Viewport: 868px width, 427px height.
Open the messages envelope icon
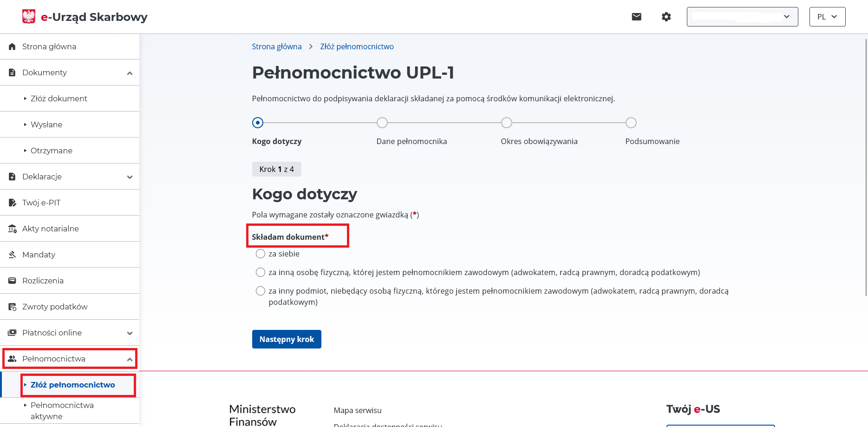pos(636,17)
